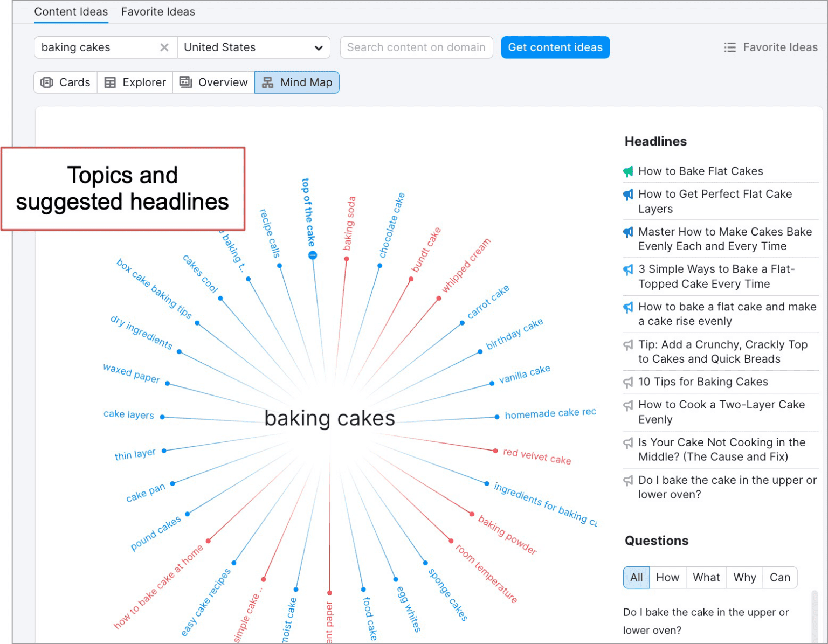Select the Content Ideas tab

click(71, 11)
